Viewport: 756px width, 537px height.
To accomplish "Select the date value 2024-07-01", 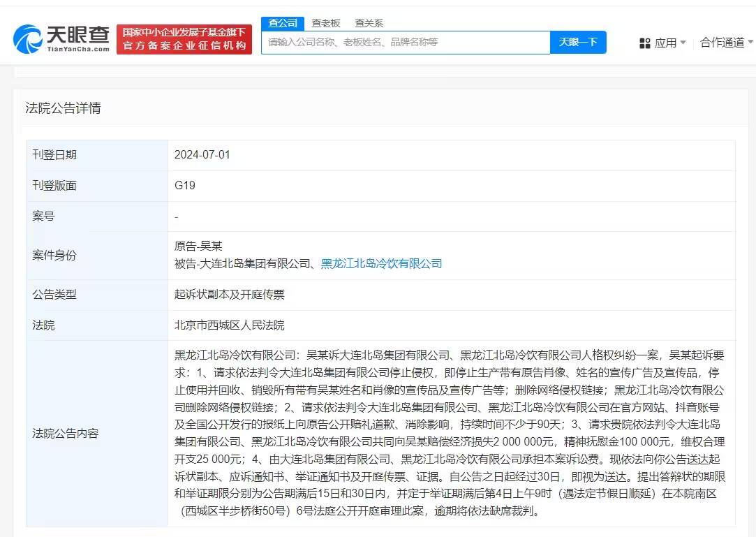I will (x=202, y=155).
